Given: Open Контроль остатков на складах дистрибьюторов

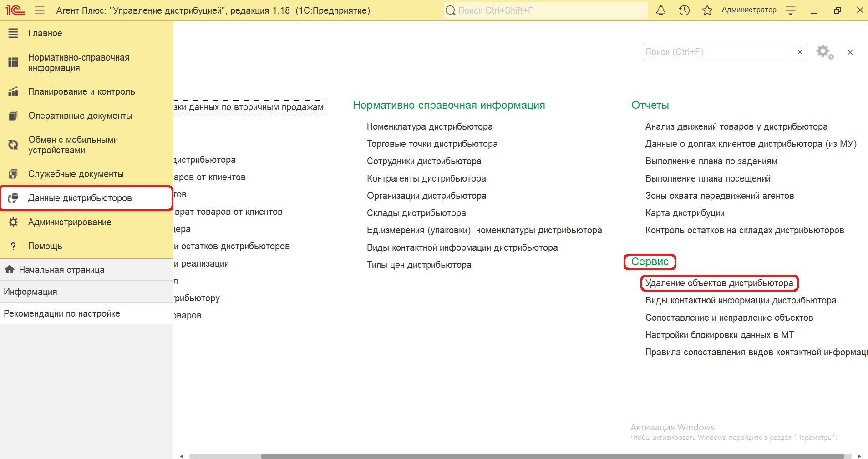Looking at the screenshot, I should (x=745, y=230).
